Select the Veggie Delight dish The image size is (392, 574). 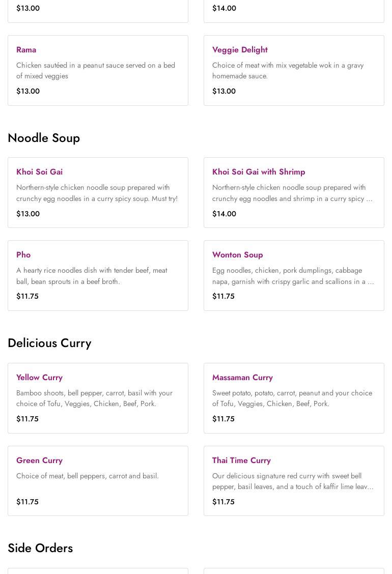coord(240,50)
